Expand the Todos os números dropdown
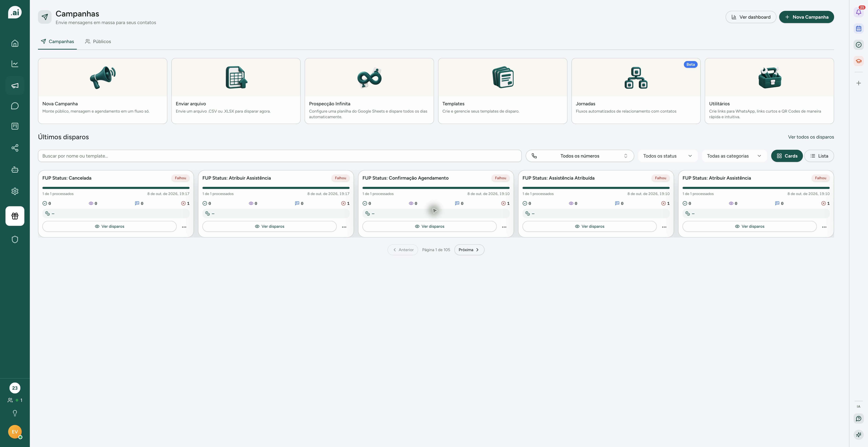The height and width of the screenshot is (447, 868). [580, 156]
